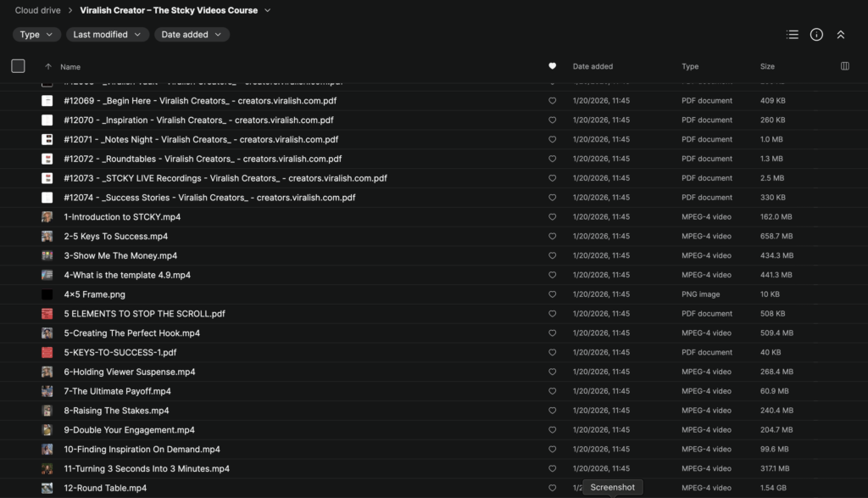Screen dimensions: 868x498
Task: Click favorites heart icon in column header
Action: tap(552, 66)
